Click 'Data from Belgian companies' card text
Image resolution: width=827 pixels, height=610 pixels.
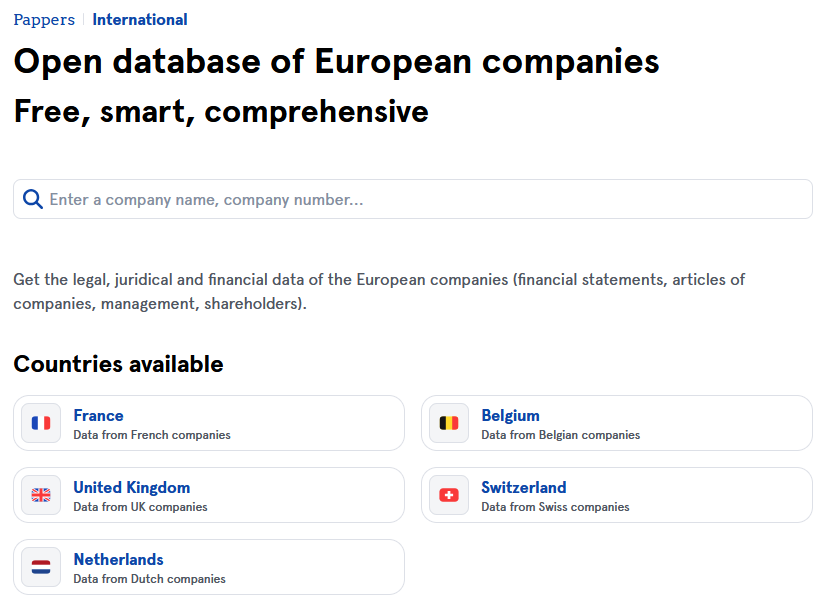coord(561,435)
